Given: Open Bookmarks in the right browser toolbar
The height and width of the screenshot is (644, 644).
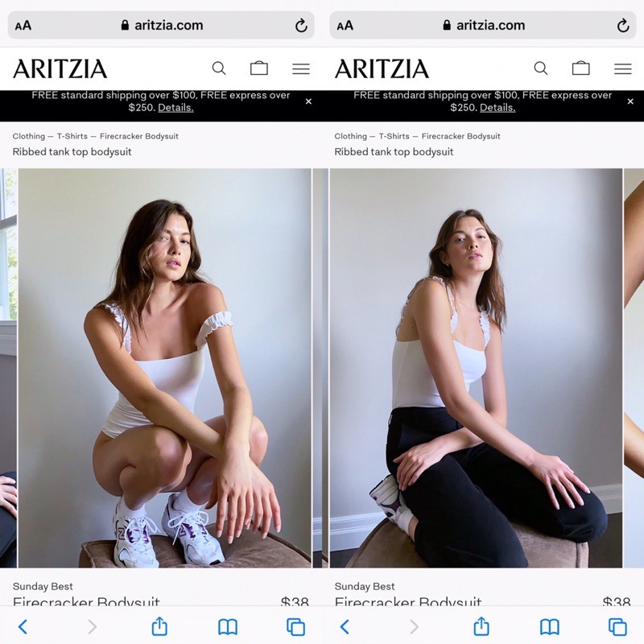Looking at the screenshot, I should [x=550, y=626].
